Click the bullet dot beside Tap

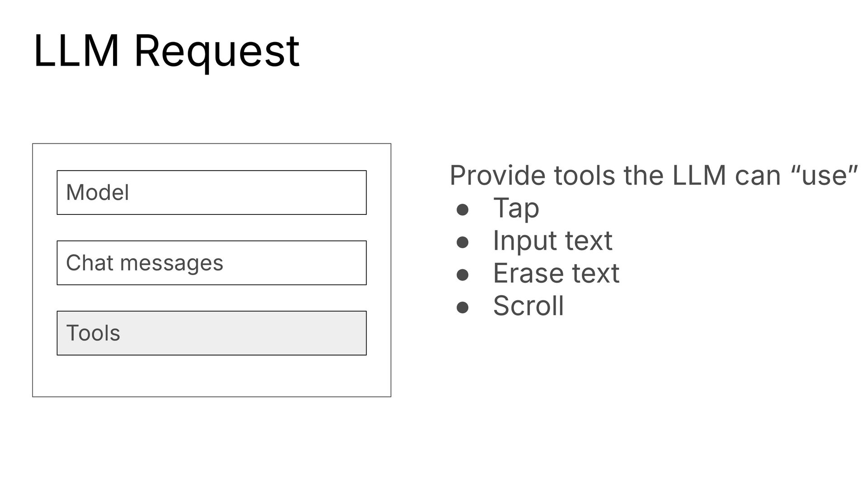(462, 210)
